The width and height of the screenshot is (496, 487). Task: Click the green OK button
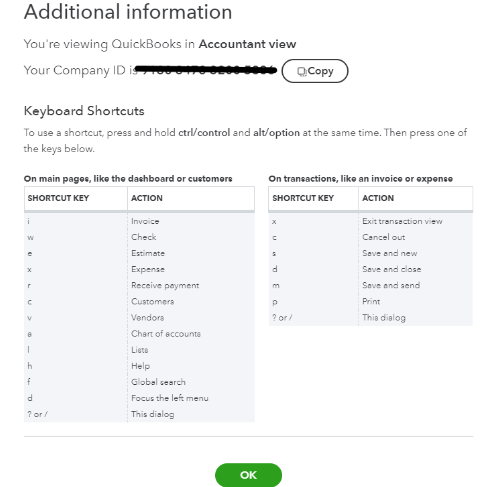(x=248, y=475)
